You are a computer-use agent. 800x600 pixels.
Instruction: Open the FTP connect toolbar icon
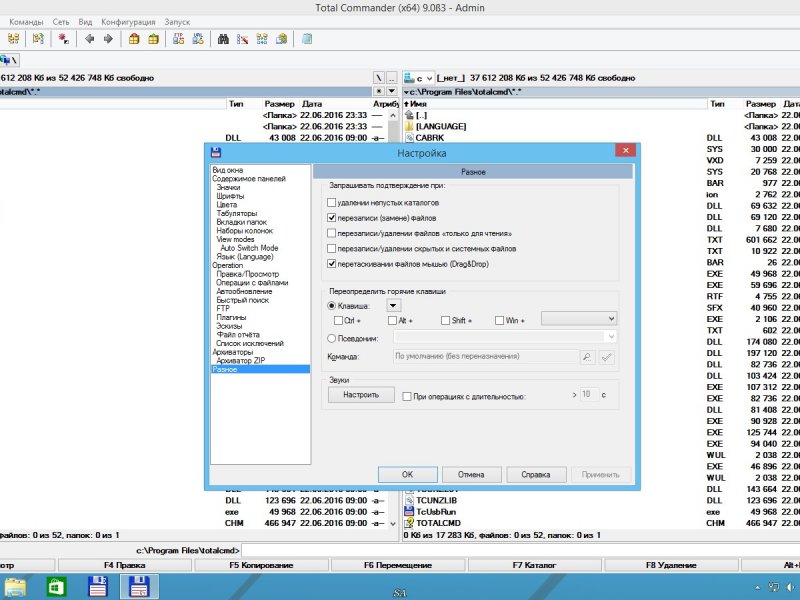coord(178,39)
